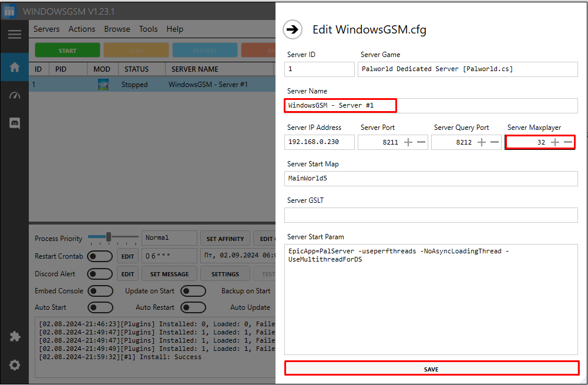Click the Discord SETTINGS button

[x=225, y=274]
